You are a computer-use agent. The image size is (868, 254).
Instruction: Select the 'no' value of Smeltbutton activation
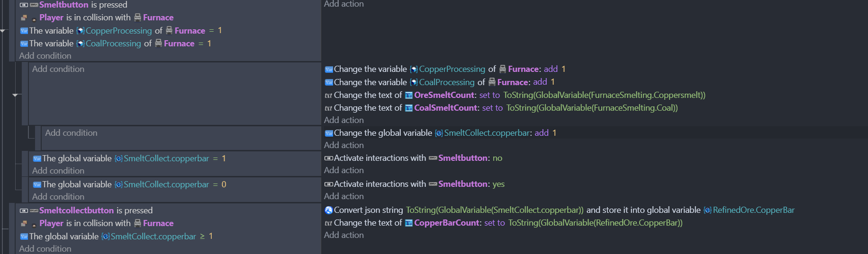click(497, 158)
